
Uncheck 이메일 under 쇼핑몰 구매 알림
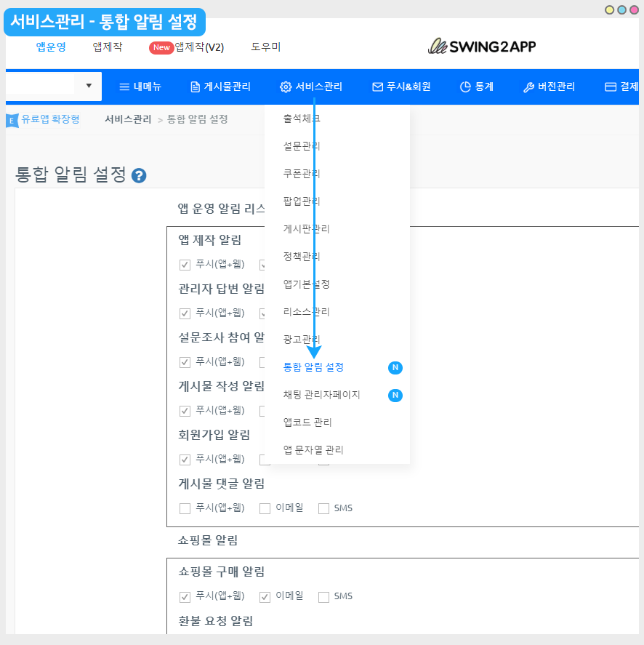point(265,596)
